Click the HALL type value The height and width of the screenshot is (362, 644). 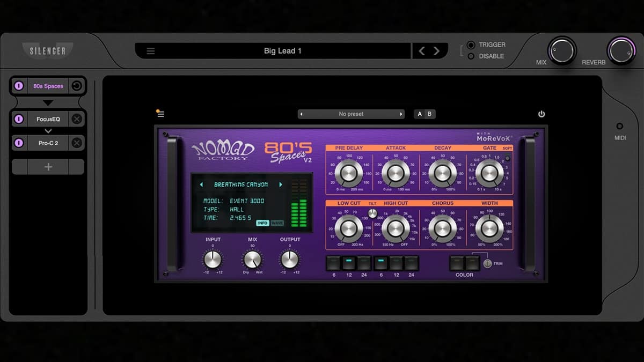pyautogui.click(x=237, y=210)
